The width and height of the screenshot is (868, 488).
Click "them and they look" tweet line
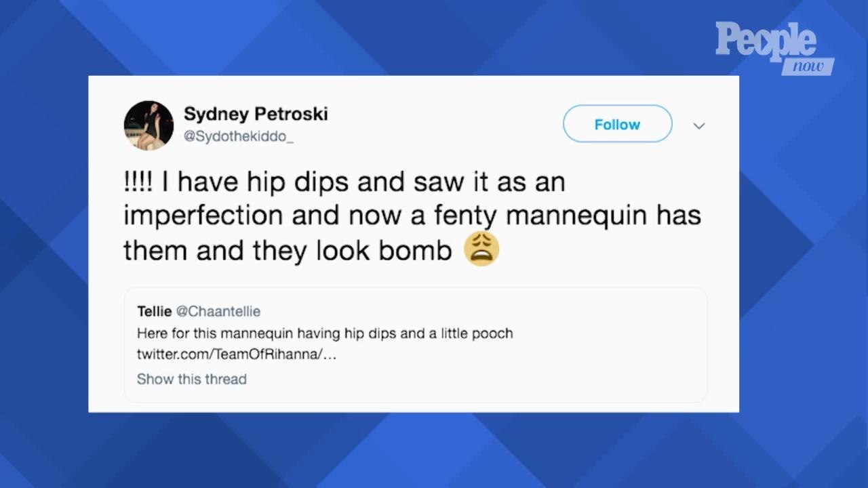tap(247, 251)
